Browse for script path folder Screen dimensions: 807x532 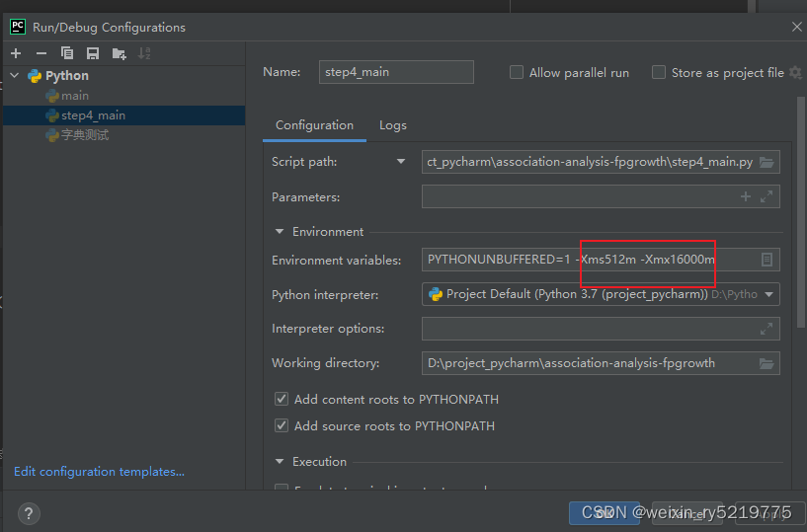[x=767, y=162]
